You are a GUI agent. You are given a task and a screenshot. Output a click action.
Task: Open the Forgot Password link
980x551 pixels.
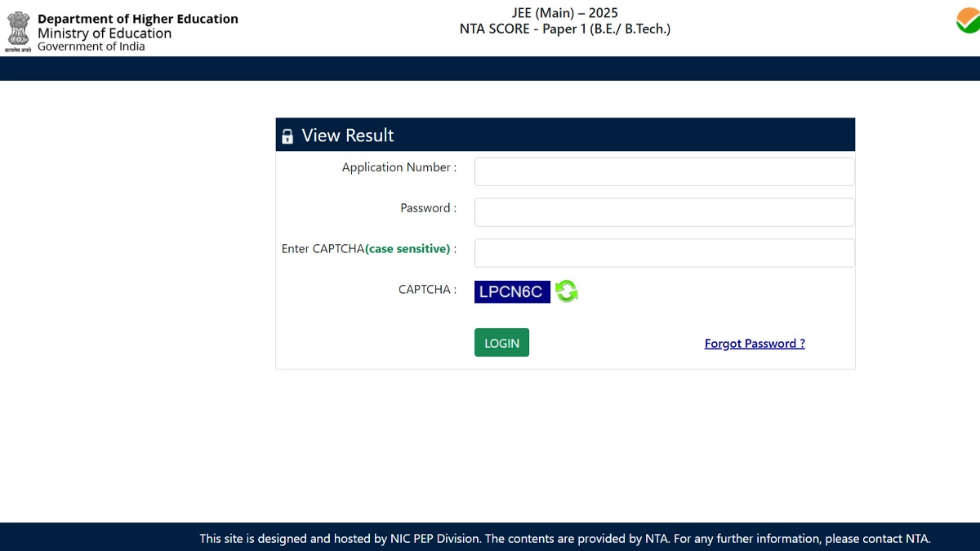(x=755, y=344)
